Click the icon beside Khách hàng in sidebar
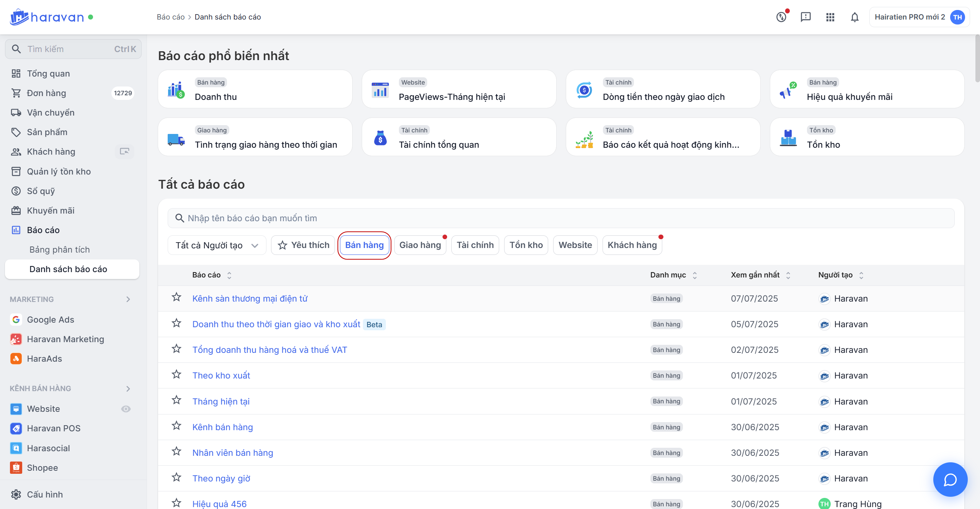The height and width of the screenshot is (509, 980). pyautogui.click(x=124, y=152)
